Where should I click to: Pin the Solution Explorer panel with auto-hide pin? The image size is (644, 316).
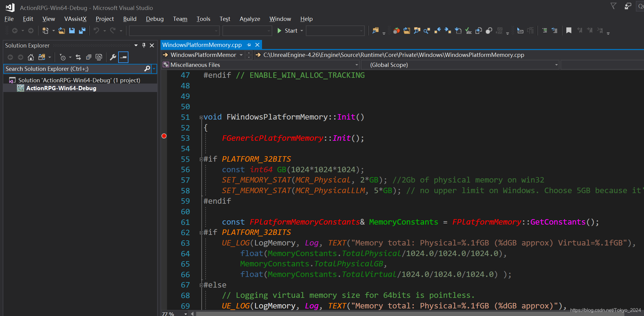144,45
